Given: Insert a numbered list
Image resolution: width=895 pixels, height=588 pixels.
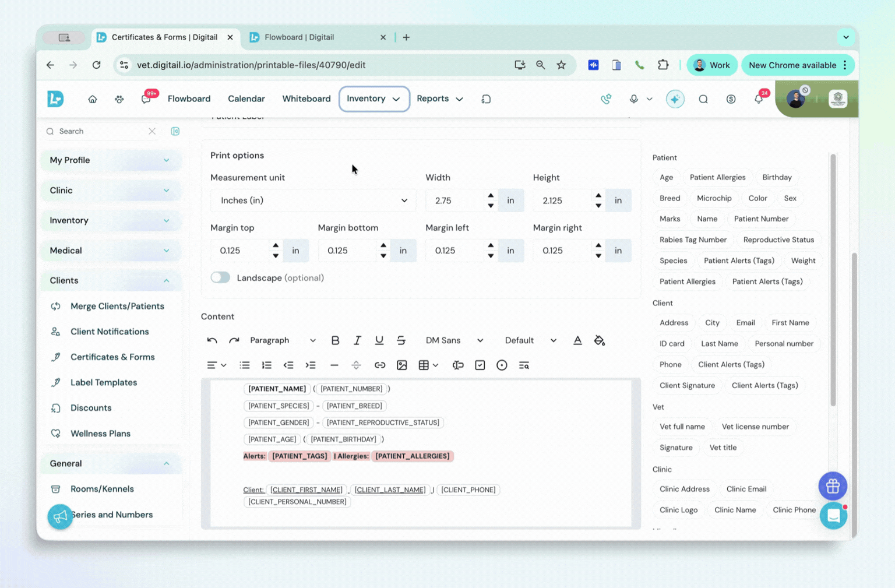Looking at the screenshot, I should 267,365.
